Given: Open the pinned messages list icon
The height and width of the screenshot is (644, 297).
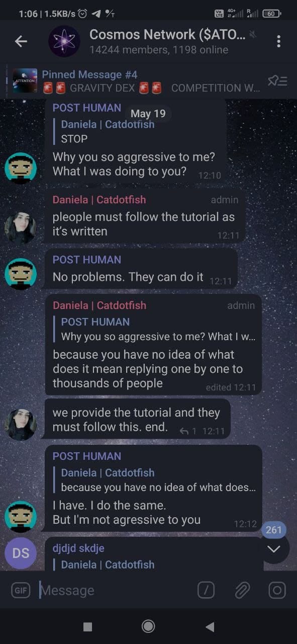Looking at the screenshot, I should pyautogui.click(x=277, y=80).
